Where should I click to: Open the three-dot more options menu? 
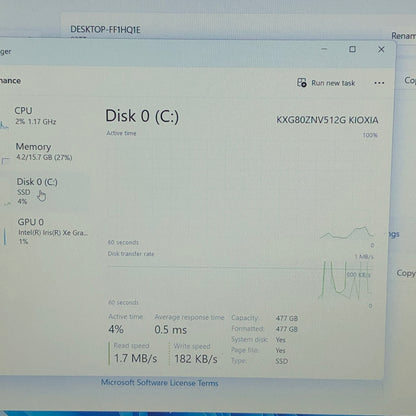click(379, 83)
